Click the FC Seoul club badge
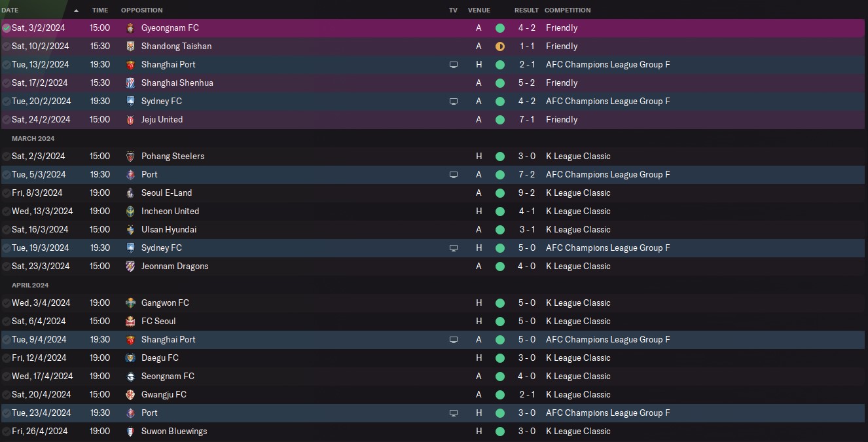868x442 pixels. pos(130,322)
